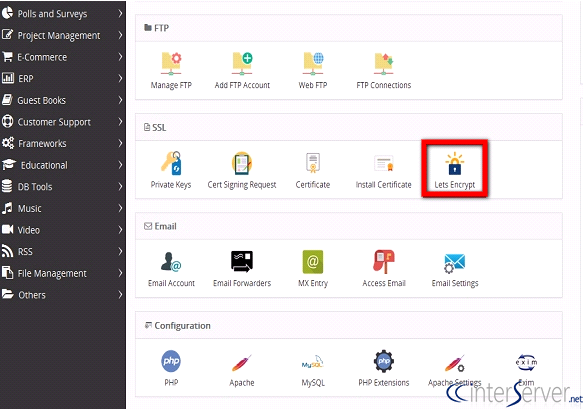Expand the Music chevron arrow

point(120,208)
